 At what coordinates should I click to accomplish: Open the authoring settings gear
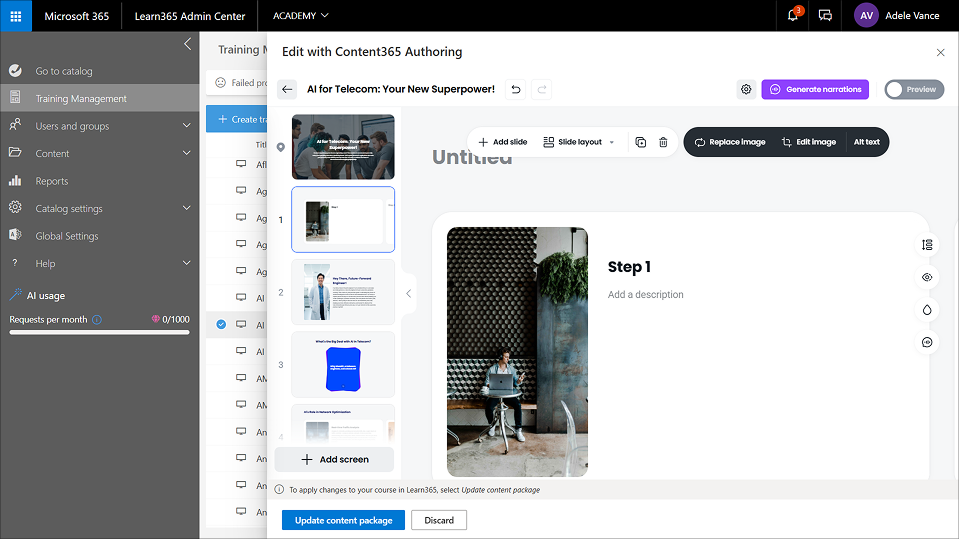tap(746, 89)
